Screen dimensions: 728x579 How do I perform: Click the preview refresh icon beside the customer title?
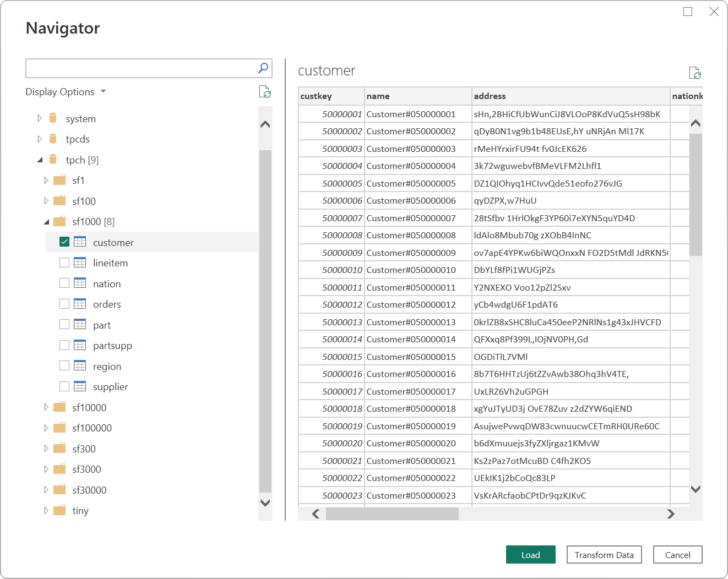pyautogui.click(x=695, y=73)
